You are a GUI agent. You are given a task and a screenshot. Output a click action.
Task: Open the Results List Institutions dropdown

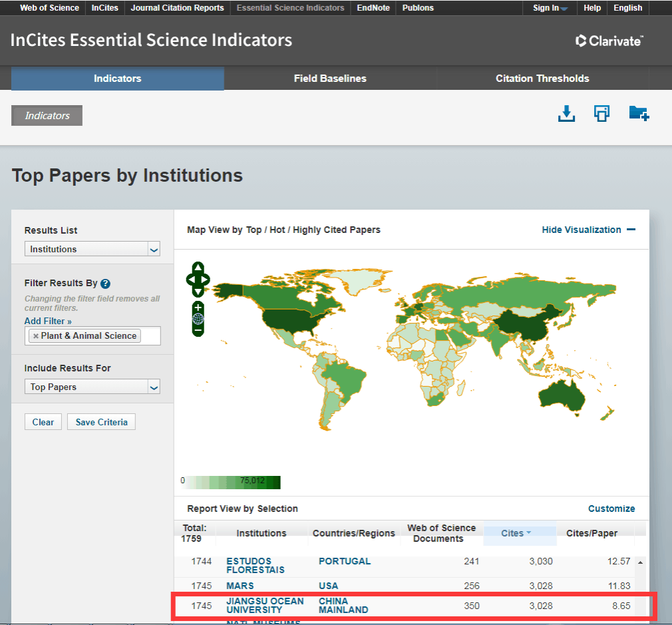[92, 249]
